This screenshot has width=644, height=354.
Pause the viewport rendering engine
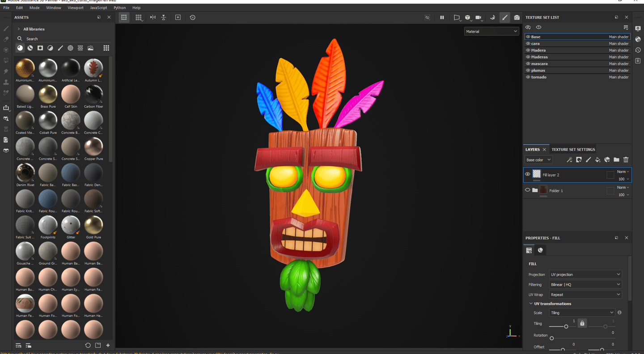tap(442, 17)
